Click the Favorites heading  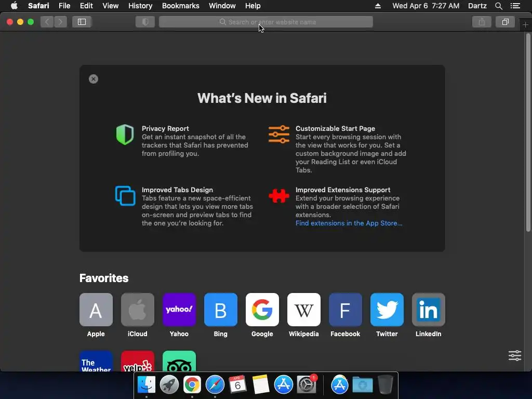coord(104,278)
